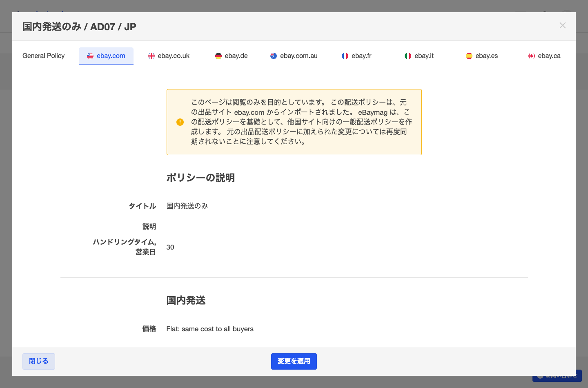
Task: Click the Italian flag icon
Action: click(x=408, y=56)
